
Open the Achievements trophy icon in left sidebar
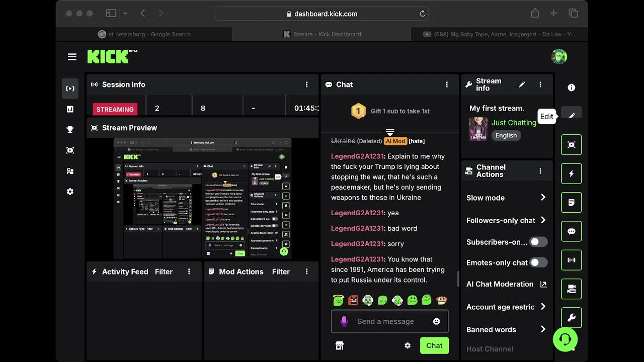(70, 130)
